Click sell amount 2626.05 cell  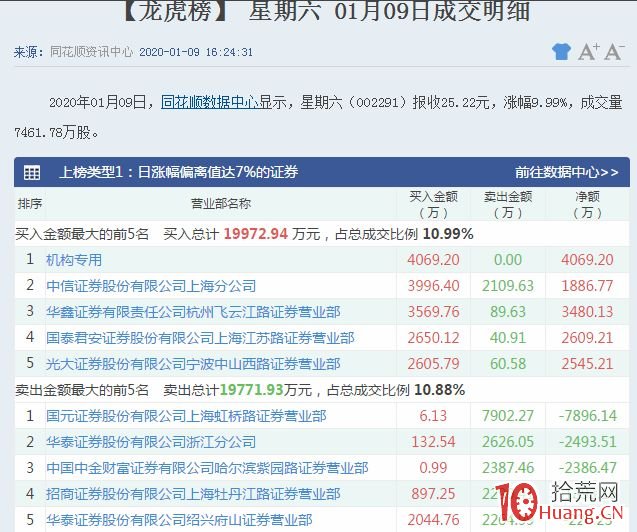coord(508,442)
